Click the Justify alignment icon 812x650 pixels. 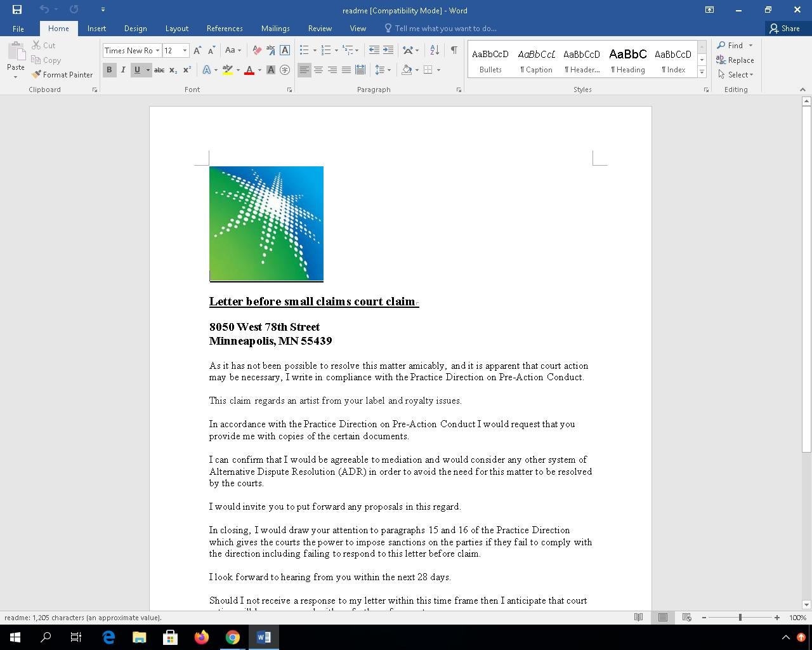pyautogui.click(x=346, y=70)
